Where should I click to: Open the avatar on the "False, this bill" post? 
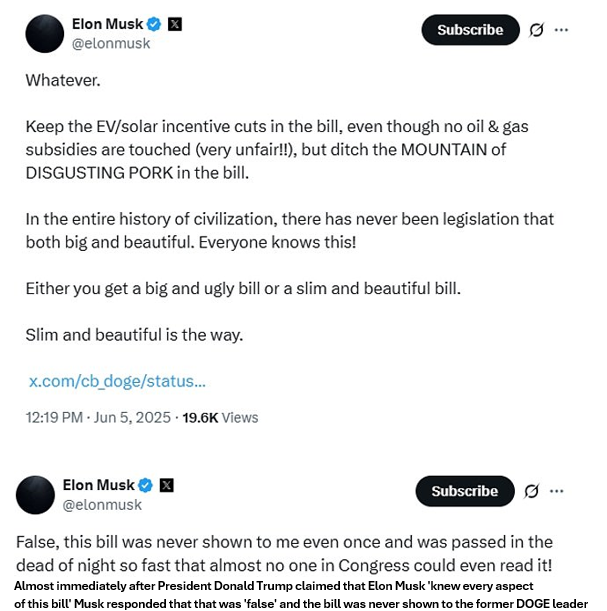tap(35, 495)
